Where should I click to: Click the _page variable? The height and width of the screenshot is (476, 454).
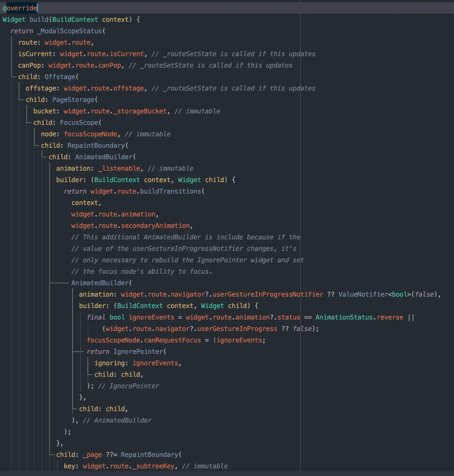click(x=92, y=455)
